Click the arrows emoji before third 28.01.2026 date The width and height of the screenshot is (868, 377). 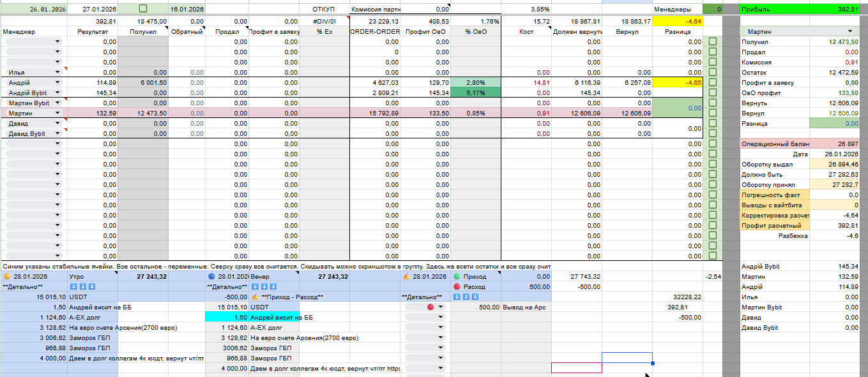pyautogui.click(x=407, y=276)
